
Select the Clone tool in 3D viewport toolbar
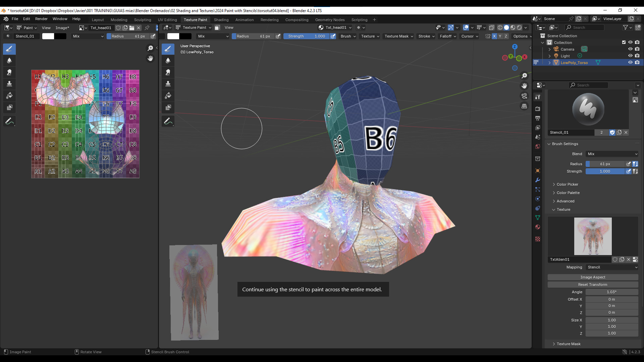click(x=168, y=84)
